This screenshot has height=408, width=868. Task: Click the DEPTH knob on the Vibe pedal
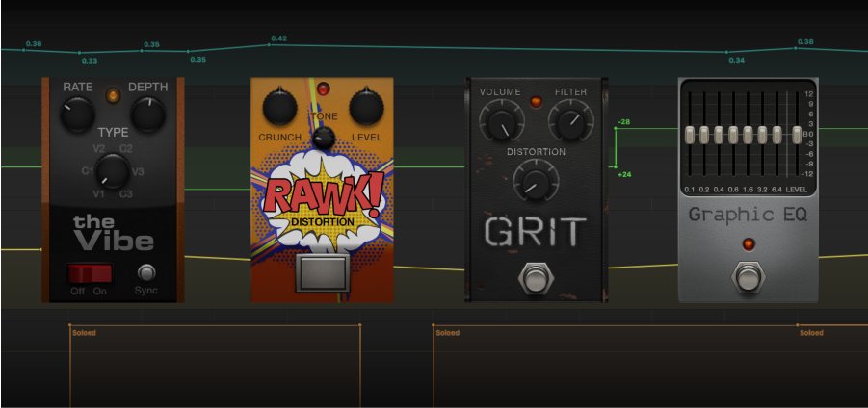click(147, 116)
